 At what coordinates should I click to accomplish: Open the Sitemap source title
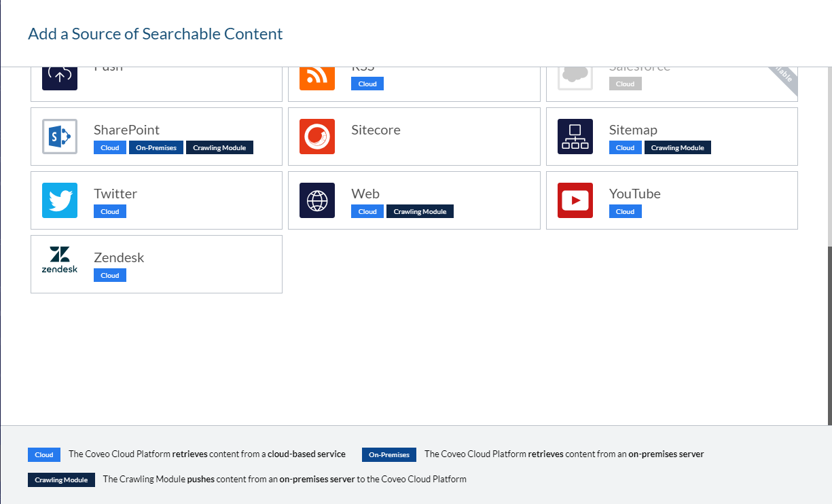click(633, 130)
